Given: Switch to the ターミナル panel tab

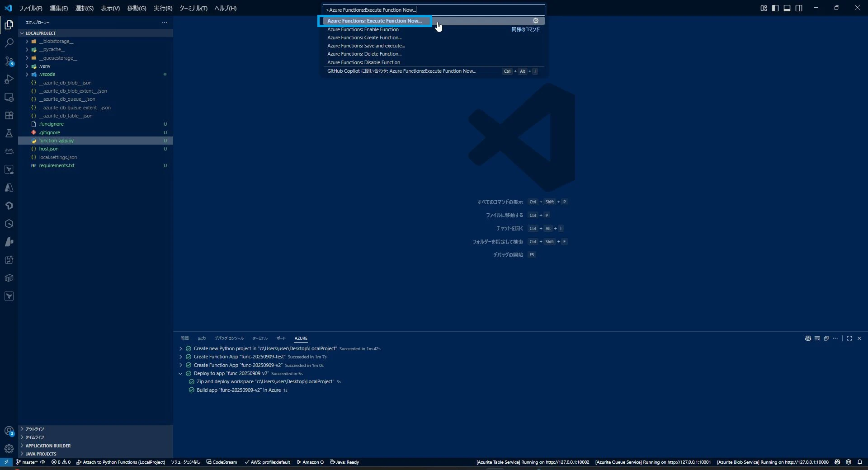Looking at the screenshot, I should (x=260, y=338).
